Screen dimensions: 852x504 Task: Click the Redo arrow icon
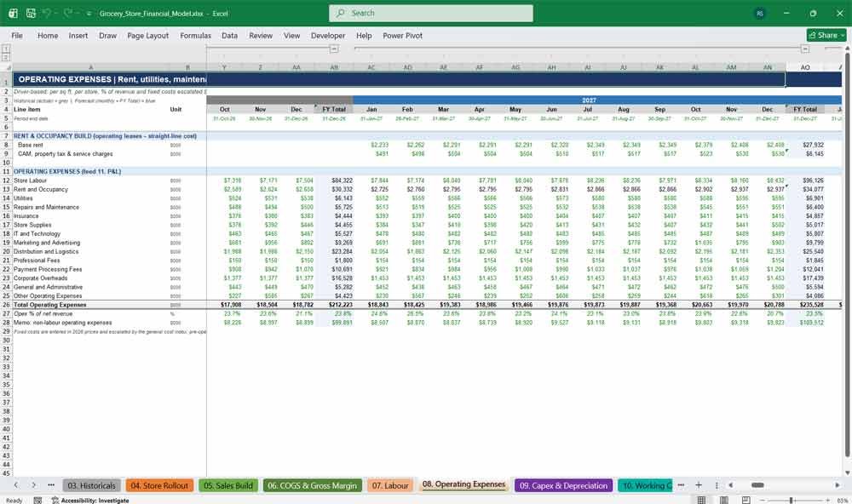point(67,13)
